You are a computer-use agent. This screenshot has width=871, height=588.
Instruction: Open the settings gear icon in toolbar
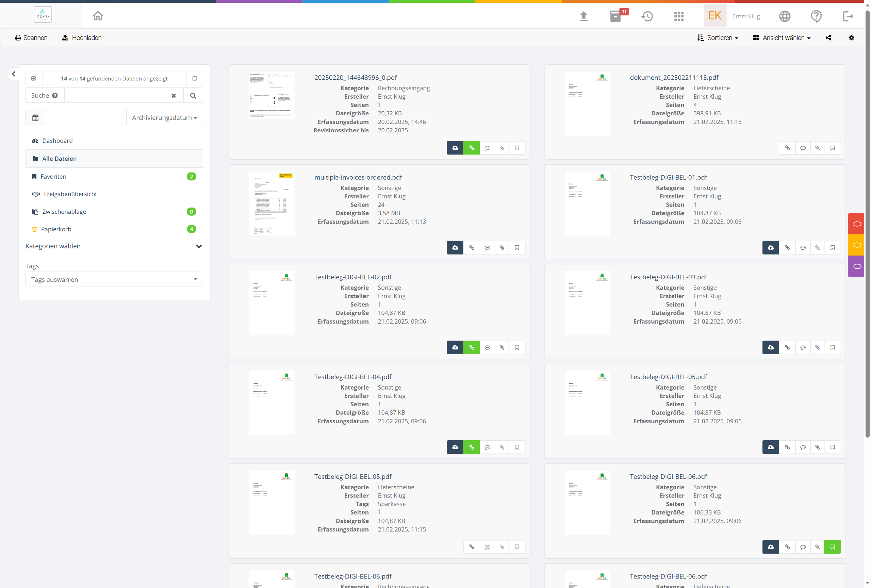pos(852,38)
